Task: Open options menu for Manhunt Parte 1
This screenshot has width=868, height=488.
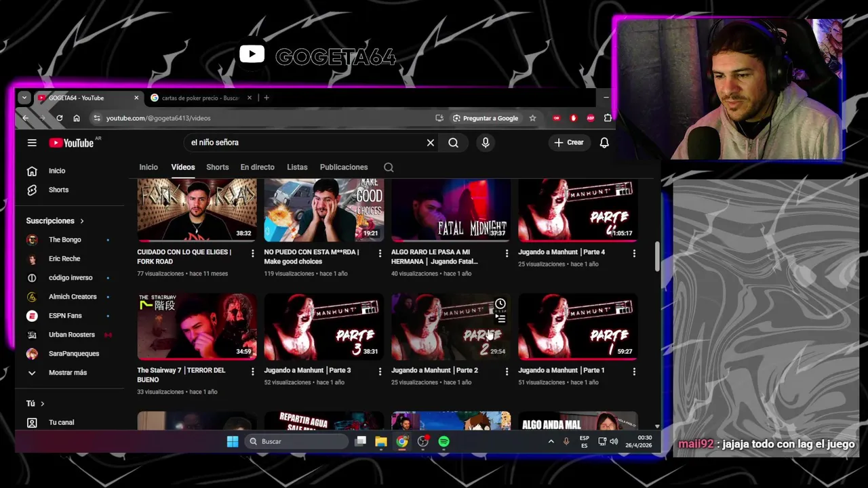Action: coord(634,371)
